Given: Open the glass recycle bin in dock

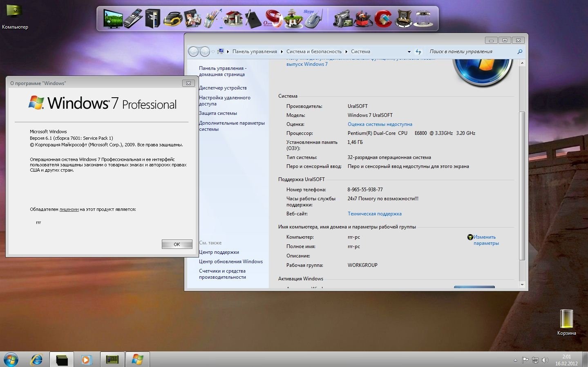Looking at the screenshot, I should [424, 19].
